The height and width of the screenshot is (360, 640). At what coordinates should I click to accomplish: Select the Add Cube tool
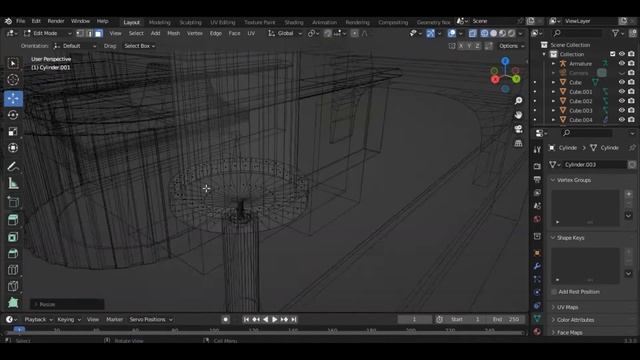[13, 202]
